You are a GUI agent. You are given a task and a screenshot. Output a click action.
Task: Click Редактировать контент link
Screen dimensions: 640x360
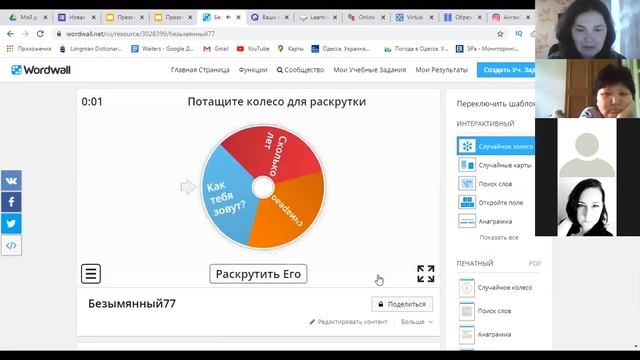[x=348, y=322]
